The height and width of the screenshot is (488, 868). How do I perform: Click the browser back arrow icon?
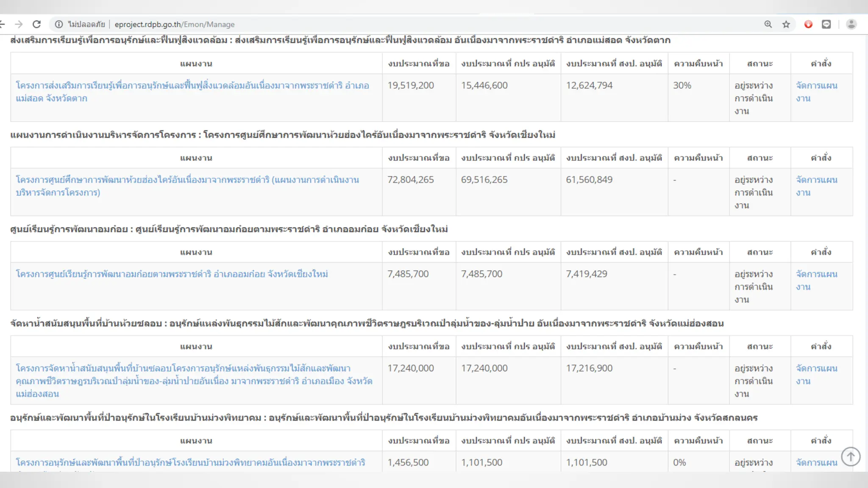pos(2,24)
